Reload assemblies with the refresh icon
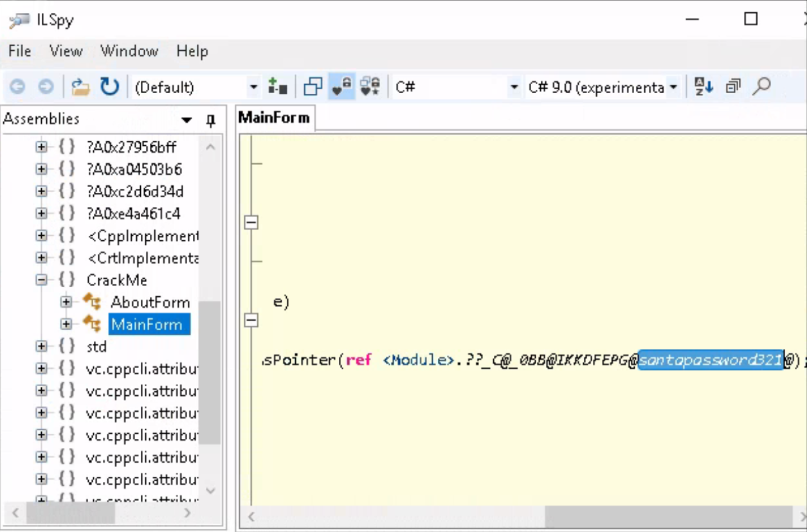This screenshot has height=532, width=807. pos(109,87)
